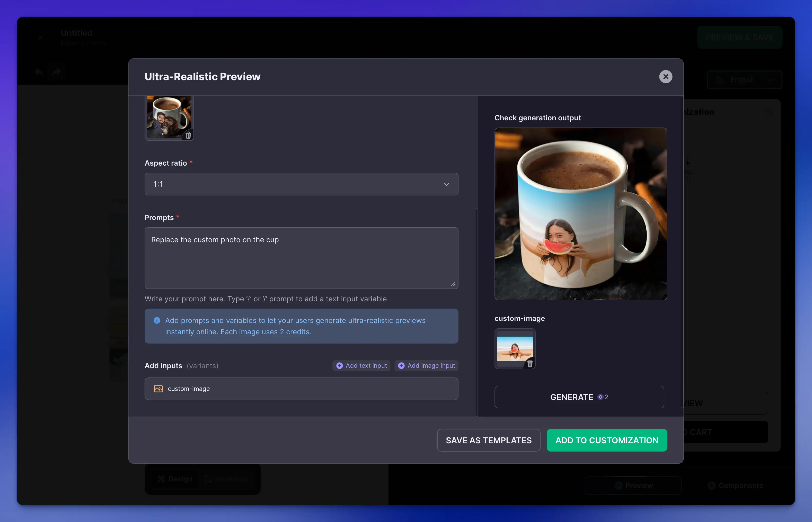The width and height of the screenshot is (812, 522).
Task: Click the mug reference image thumbnail
Action: 167,115
